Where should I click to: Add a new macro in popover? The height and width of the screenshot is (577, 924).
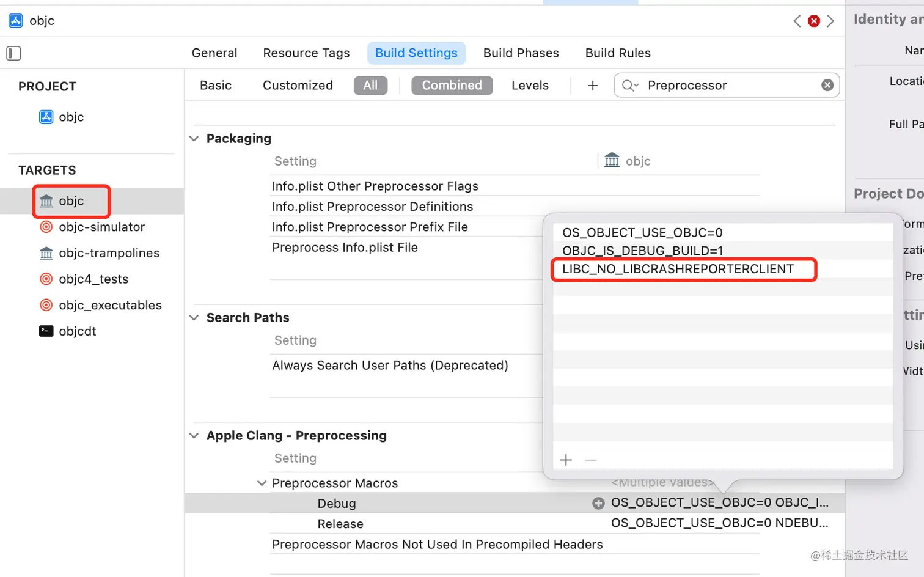click(x=566, y=460)
